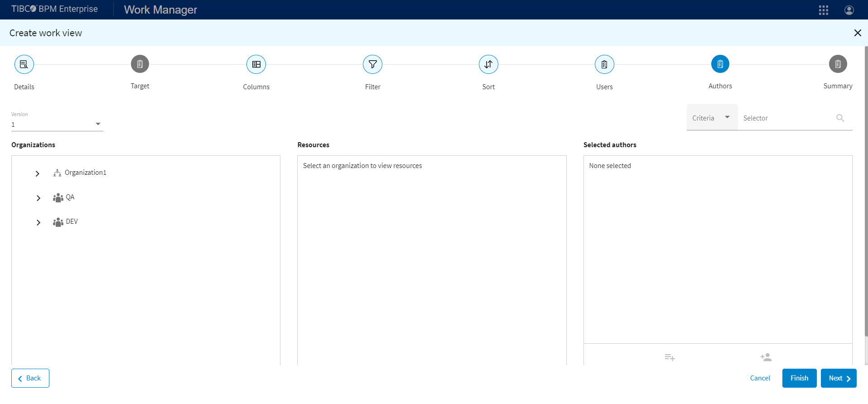Screen dimensions: 868x404
Task: Click the search magnifier in Selector field
Action: click(840, 118)
